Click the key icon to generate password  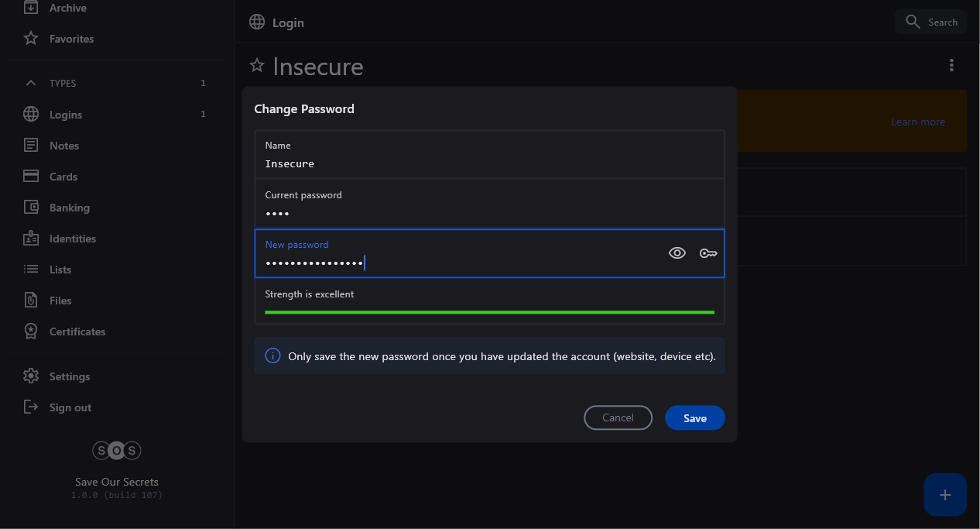pos(708,253)
